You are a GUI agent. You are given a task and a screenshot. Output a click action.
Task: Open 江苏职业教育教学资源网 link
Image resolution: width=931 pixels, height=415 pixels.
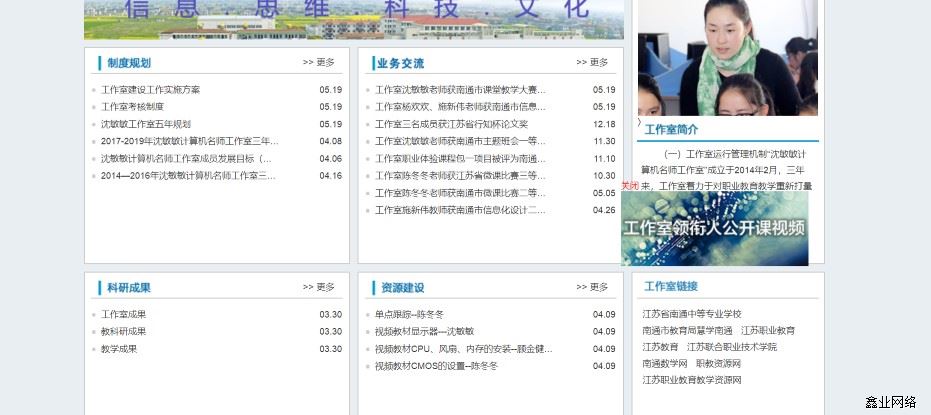click(692, 380)
